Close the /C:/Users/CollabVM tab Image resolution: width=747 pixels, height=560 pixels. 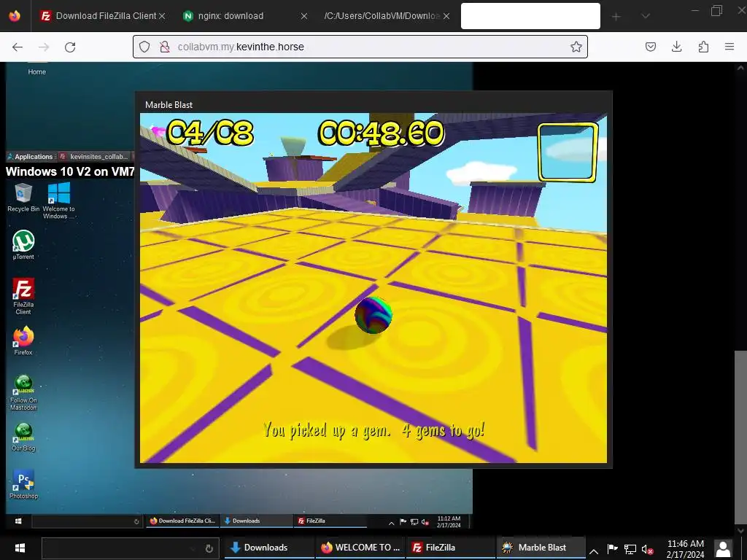pos(446,16)
